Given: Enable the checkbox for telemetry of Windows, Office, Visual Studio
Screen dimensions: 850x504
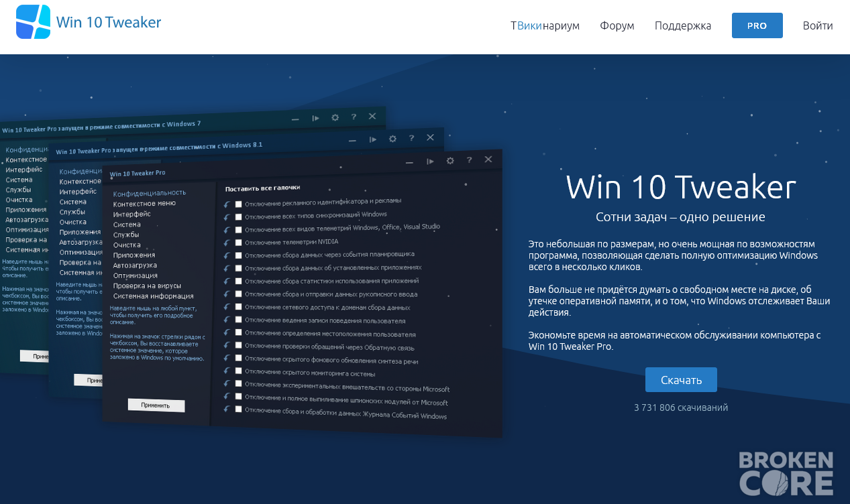Looking at the screenshot, I should point(238,230).
